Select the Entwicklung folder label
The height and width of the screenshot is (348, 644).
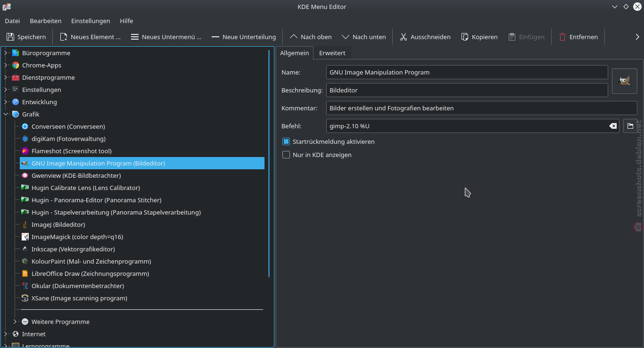(x=40, y=102)
